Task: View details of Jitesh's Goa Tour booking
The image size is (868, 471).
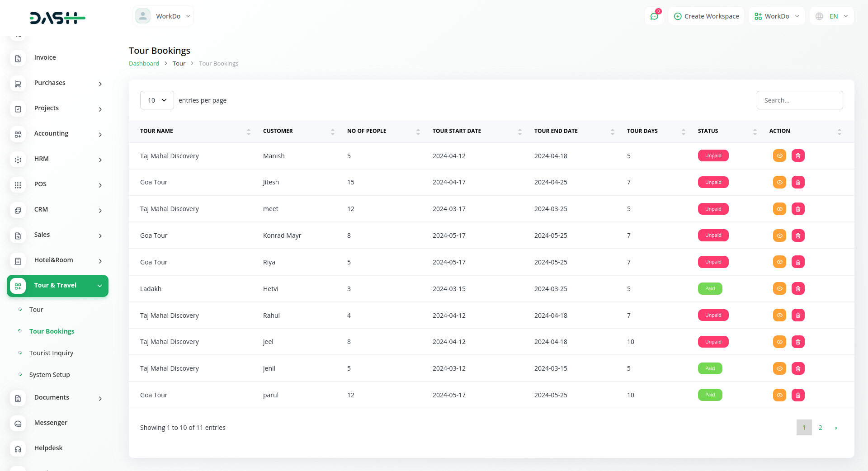Action: 779,183
